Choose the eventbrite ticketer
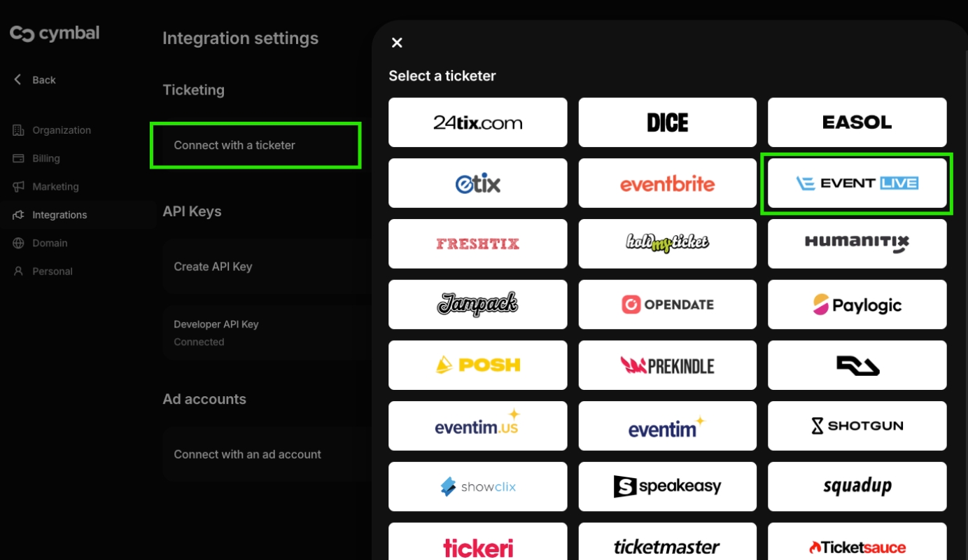This screenshot has width=968, height=560. 667,183
